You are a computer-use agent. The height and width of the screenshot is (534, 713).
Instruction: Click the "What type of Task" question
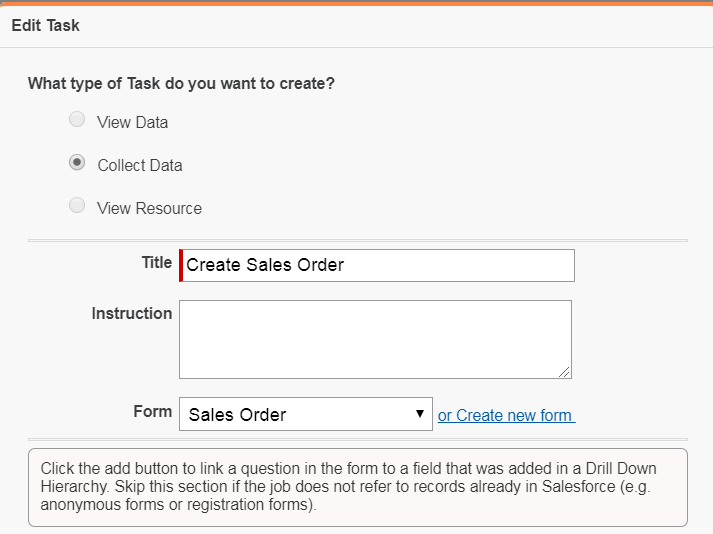(x=181, y=83)
